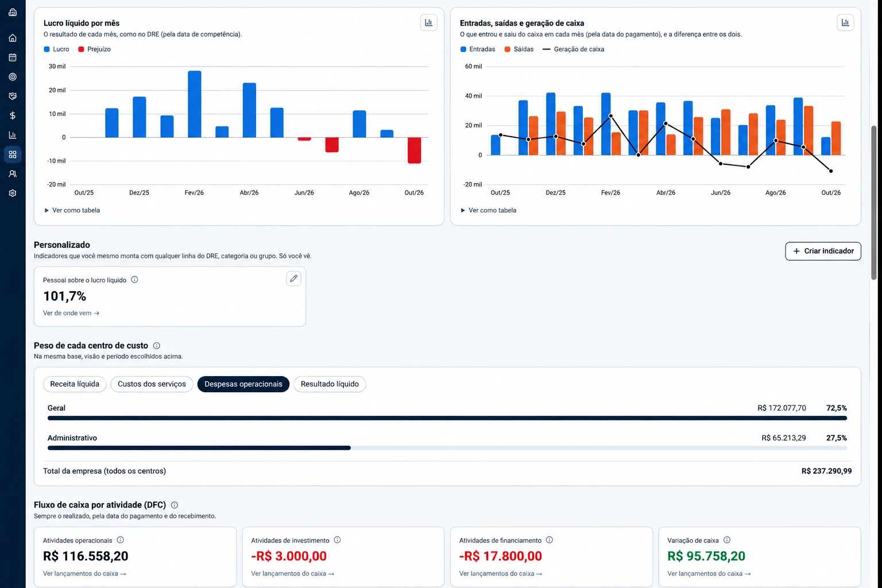Click info icon next to Peso de cada centro de custo
Screen dimensions: 882x588
tap(157, 346)
